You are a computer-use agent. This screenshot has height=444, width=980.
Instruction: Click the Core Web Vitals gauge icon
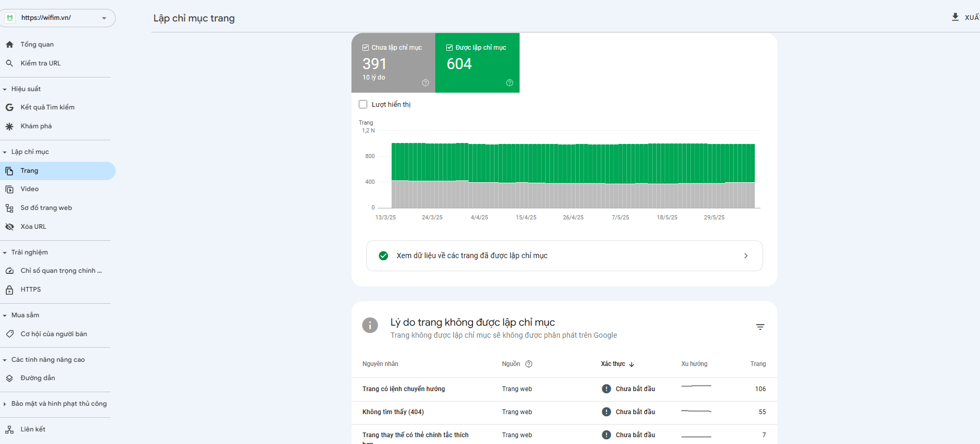coord(9,271)
